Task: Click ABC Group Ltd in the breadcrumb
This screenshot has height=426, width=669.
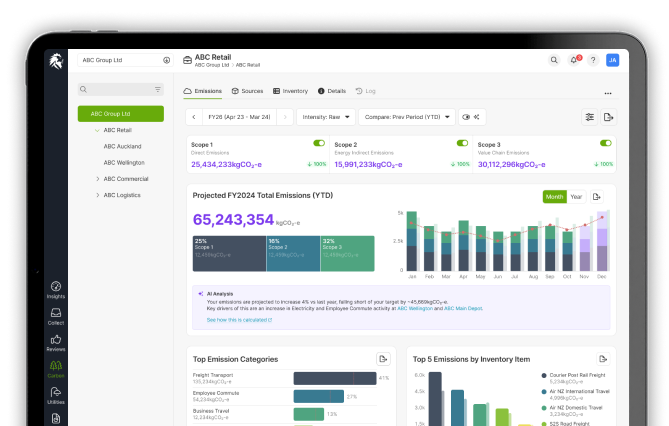Action: [212, 65]
